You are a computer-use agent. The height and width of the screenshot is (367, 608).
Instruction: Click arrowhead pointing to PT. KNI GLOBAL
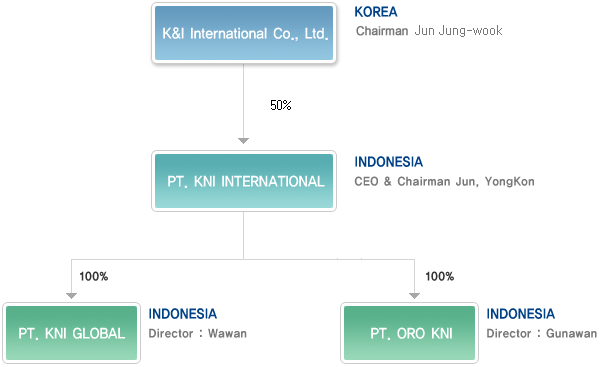pyautogui.click(x=71, y=296)
